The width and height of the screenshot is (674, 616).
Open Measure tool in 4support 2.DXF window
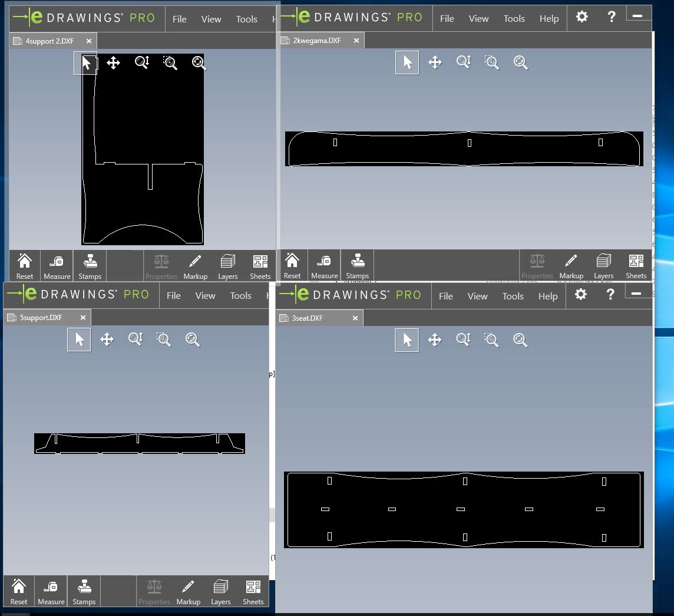pyautogui.click(x=57, y=266)
